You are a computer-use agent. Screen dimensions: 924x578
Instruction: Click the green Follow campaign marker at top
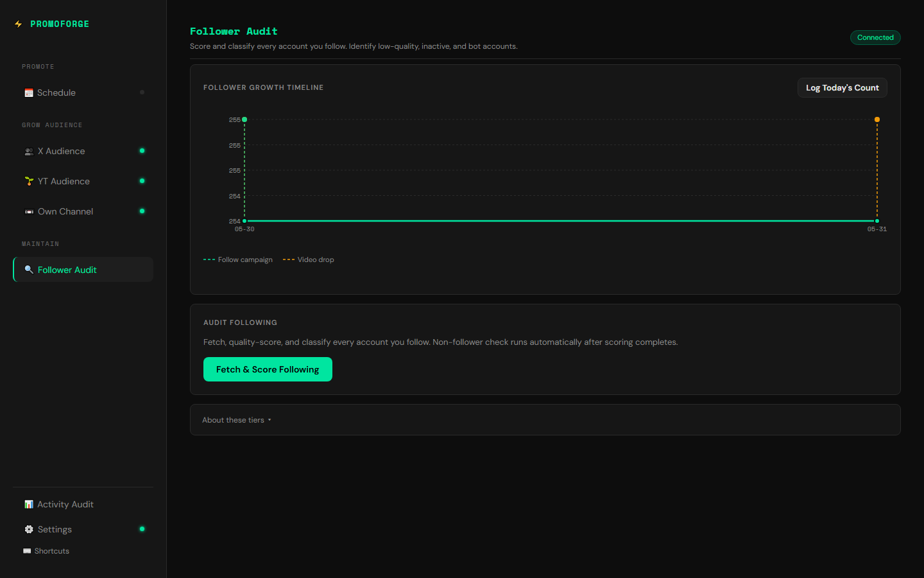click(x=244, y=119)
